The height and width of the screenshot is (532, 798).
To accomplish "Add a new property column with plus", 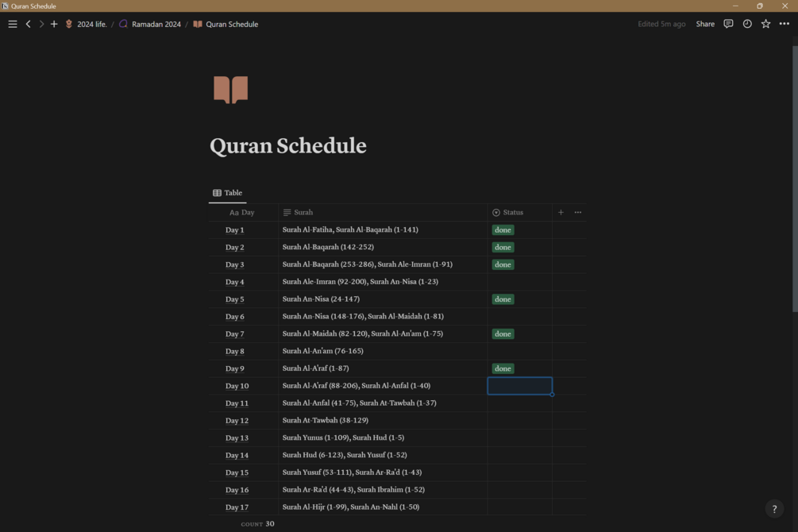I will [561, 212].
